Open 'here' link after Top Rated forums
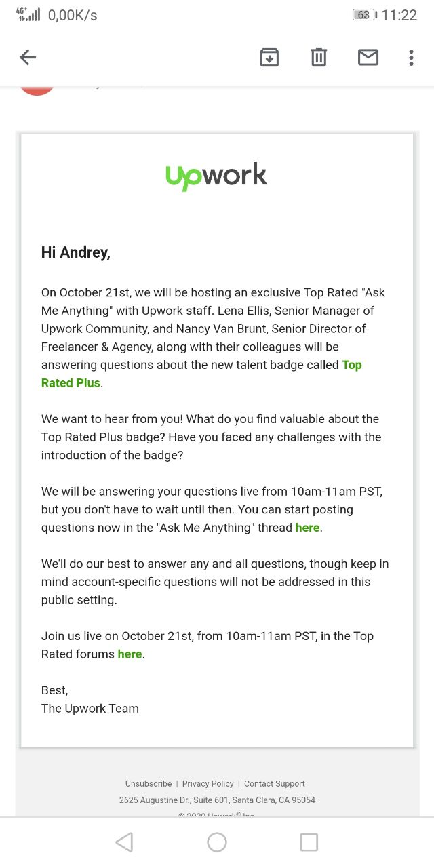Viewport: 434px width, 868px height. (130, 654)
